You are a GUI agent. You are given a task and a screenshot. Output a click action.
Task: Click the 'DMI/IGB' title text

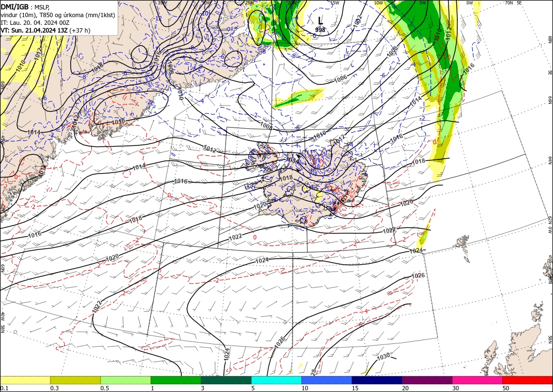tap(14, 7)
